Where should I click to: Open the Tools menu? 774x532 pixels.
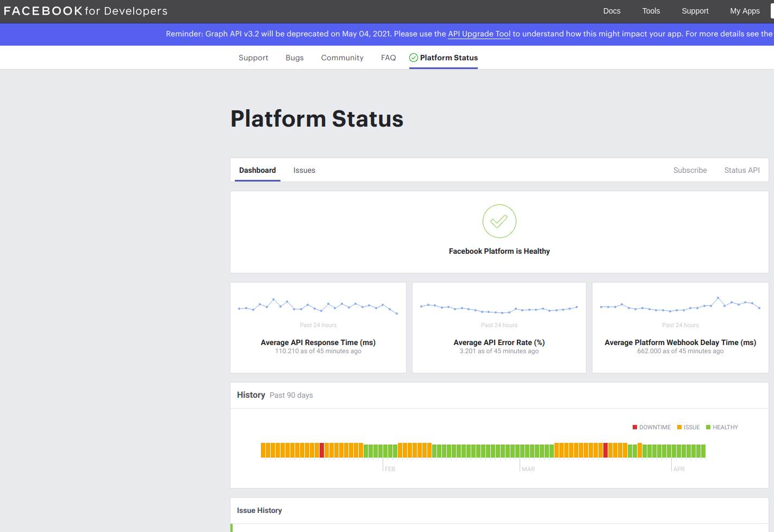[651, 11]
